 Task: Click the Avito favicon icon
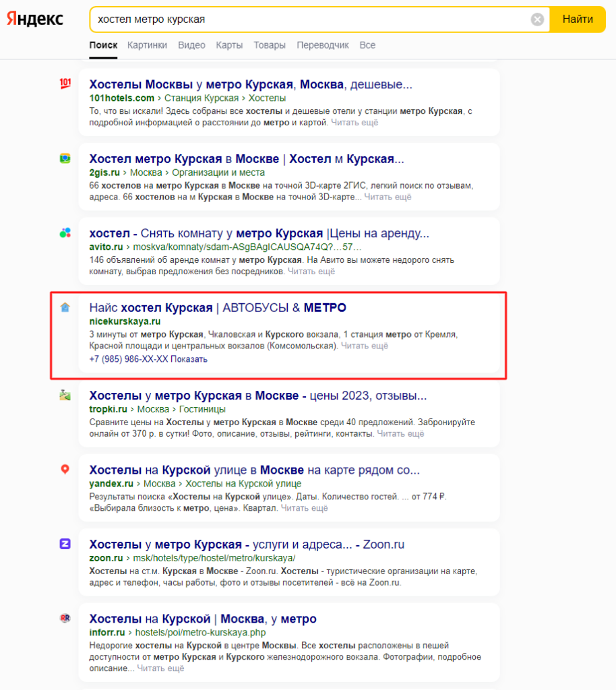(x=65, y=232)
